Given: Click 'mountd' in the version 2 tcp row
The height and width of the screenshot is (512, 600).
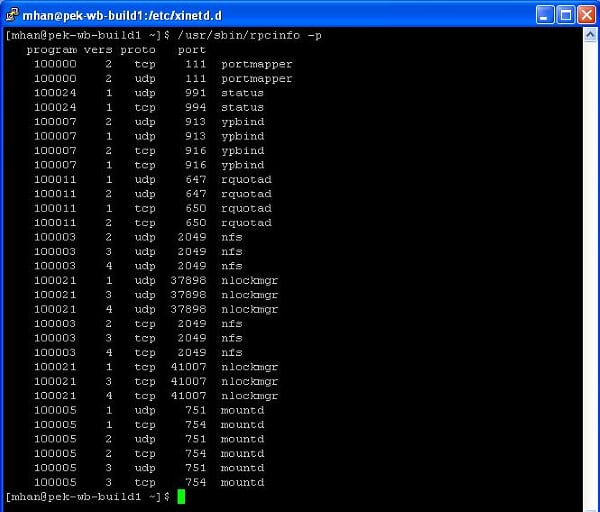Looking at the screenshot, I should [x=243, y=453].
